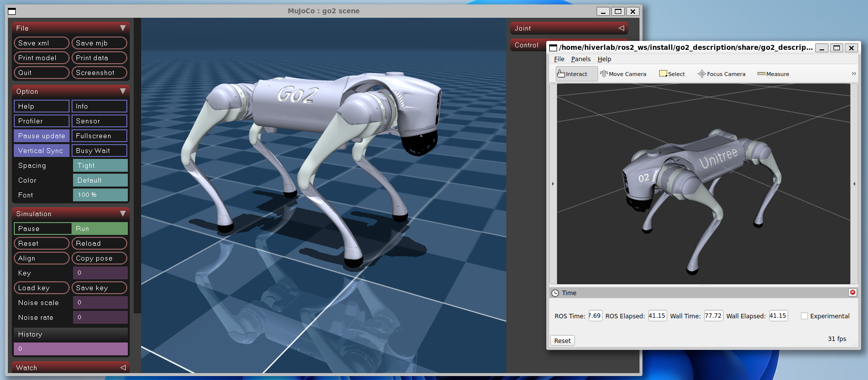This screenshot has height=380, width=868.
Task: Click the ROS Time field
Action: point(595,316)
